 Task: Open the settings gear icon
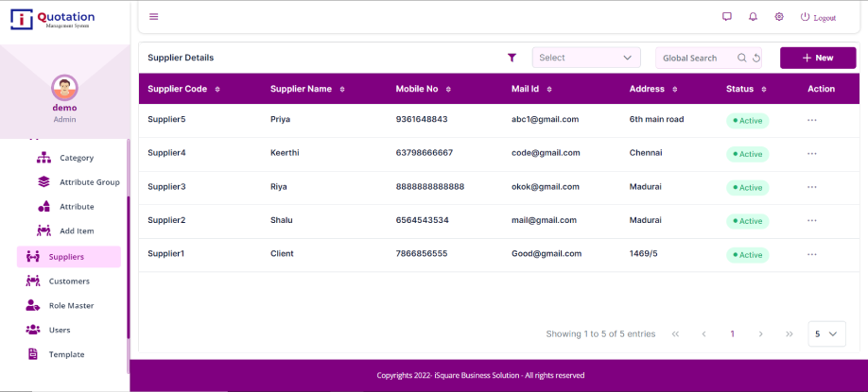779,17
